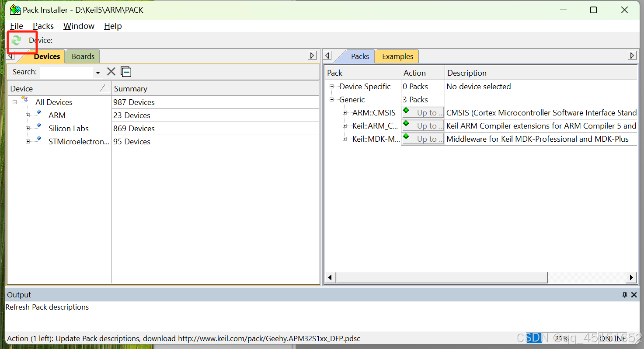Click the Description column header

pos(541,73)
